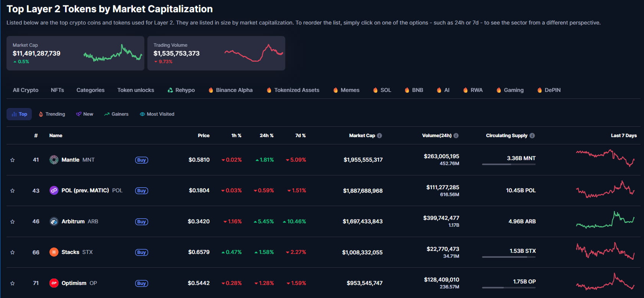Select the Most Visited filter label

coord(160,114)
